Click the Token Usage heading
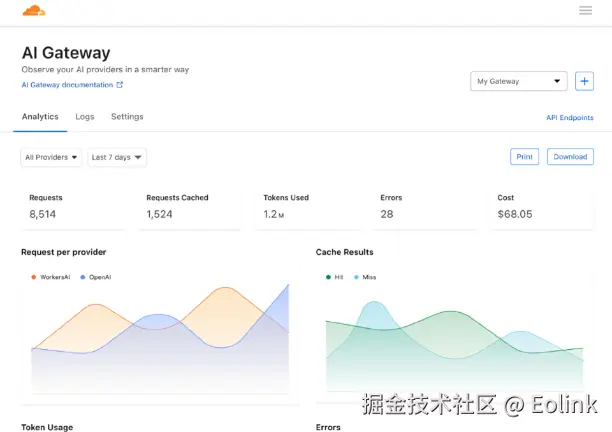Viewport: 612px width, 432px height. click(47, 427)
